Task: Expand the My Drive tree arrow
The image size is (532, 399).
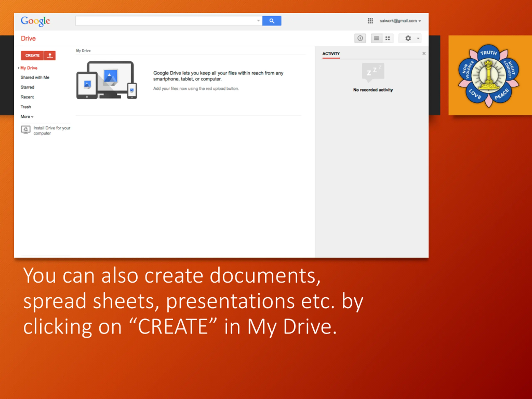Action: pos(18,68)
